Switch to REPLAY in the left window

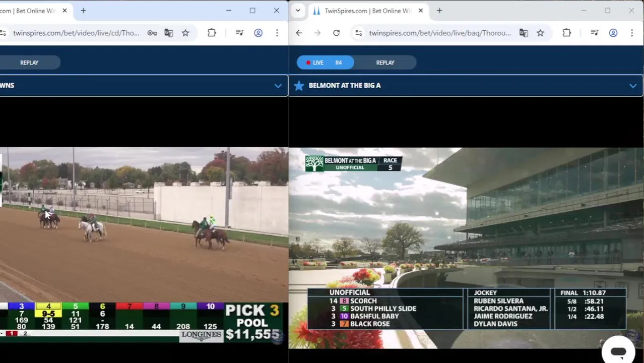[29, 63]
